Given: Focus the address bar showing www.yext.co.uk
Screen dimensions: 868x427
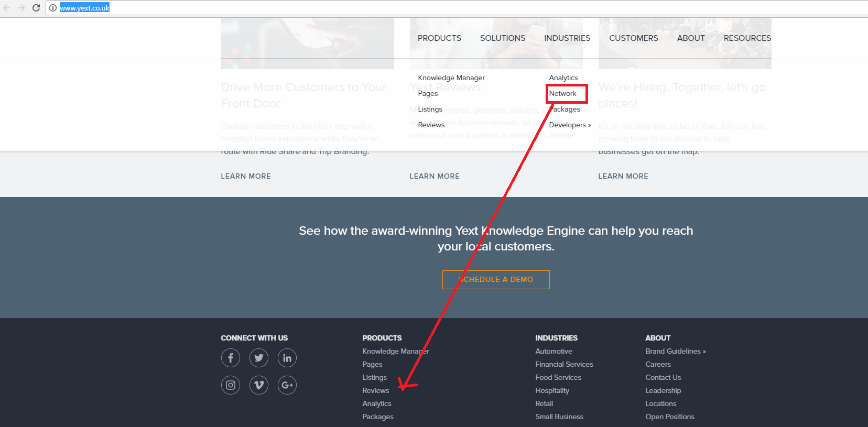Looking at the screenshot, I should 456,8.
